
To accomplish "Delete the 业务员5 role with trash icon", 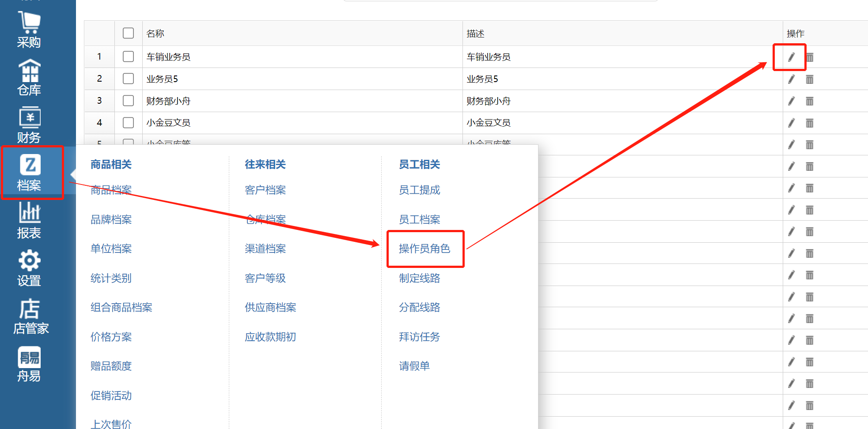I will coord(809,79).
